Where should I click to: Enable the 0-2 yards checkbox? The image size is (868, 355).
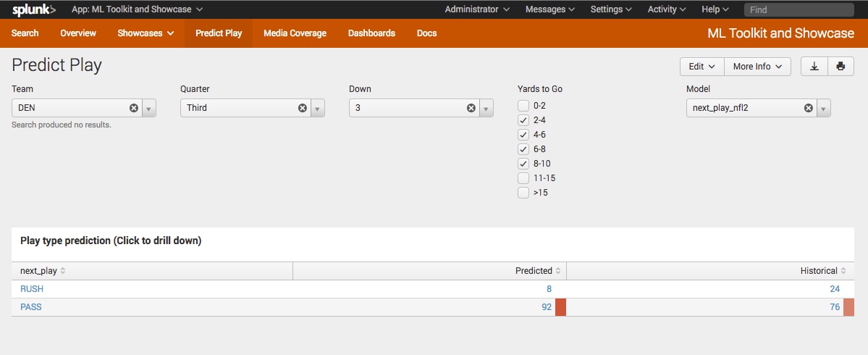tap(523, 106)
